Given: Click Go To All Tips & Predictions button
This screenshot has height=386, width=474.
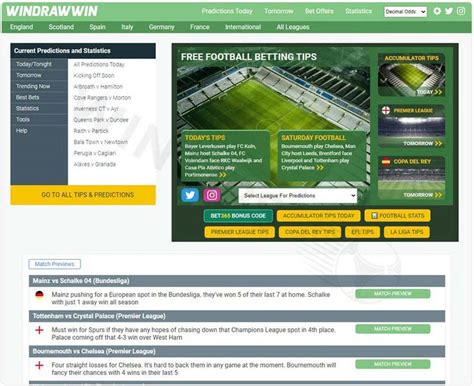Looking at the screenshot, I should click(83, 195).
